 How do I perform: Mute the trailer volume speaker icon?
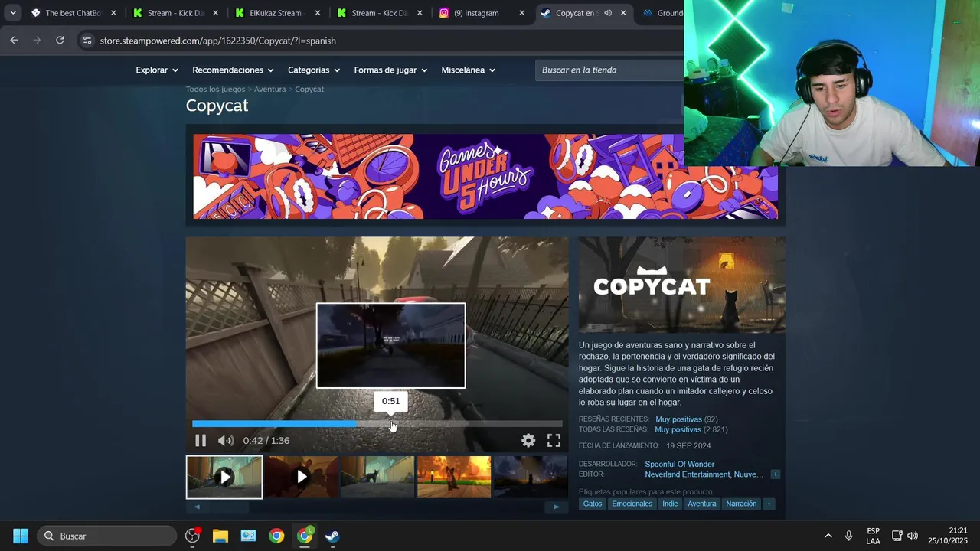click(225, 441)
